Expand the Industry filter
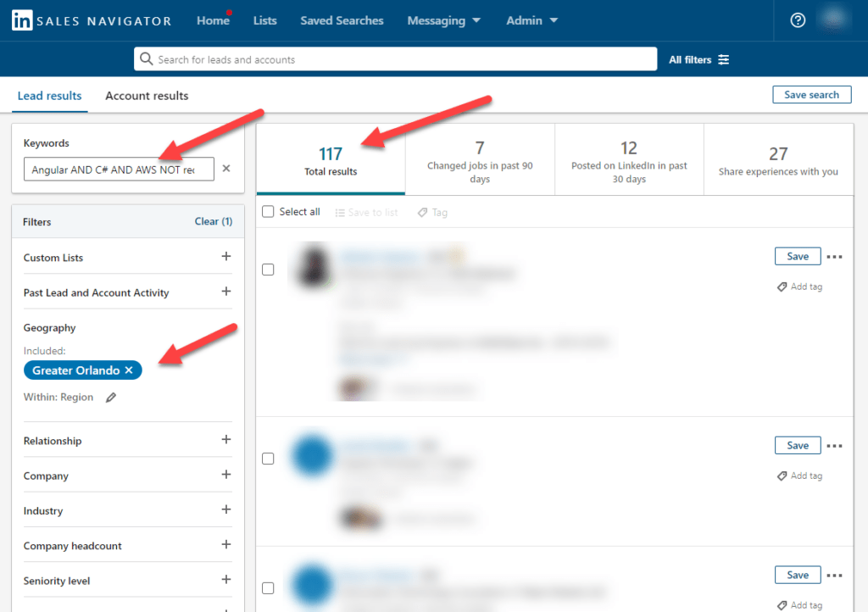Screen dimensions: 868x612 (x=225, y=509)
